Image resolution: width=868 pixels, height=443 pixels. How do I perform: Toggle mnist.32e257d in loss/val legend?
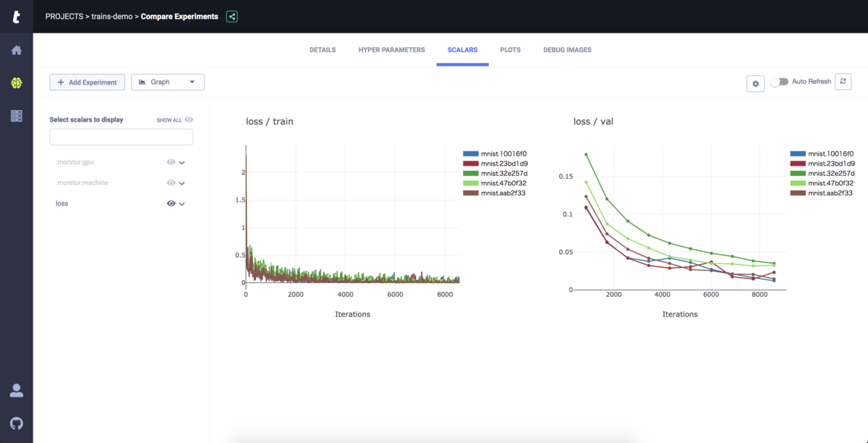tap(822, 173)
